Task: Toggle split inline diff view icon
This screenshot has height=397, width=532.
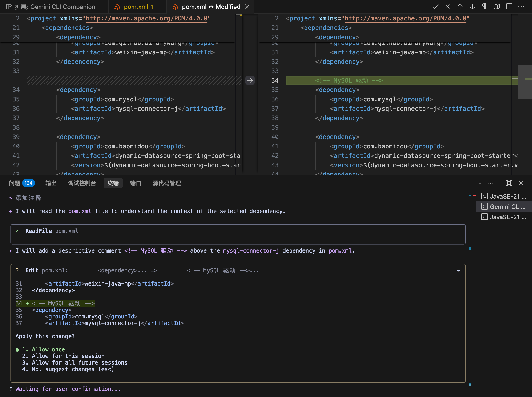Action: click(509, 7)
